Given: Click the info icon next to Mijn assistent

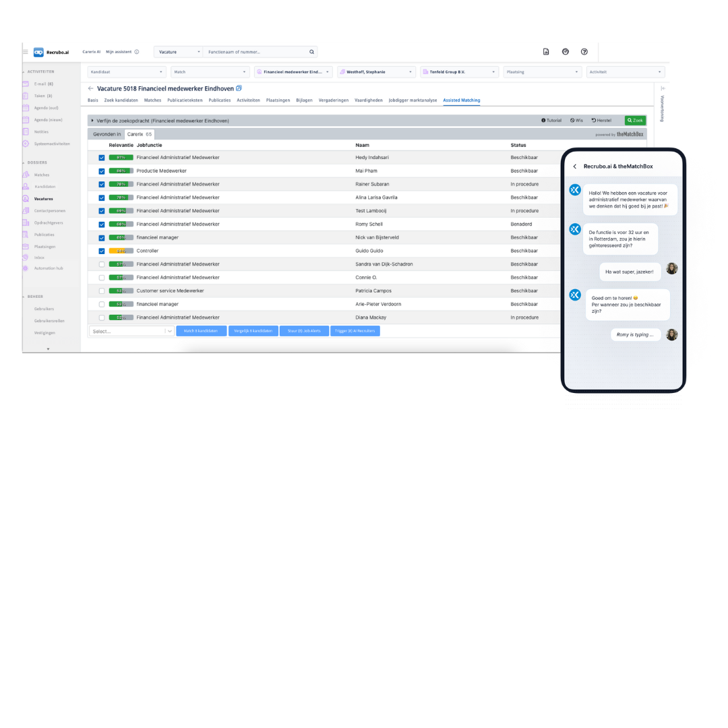Looking at the screenshot, I should click(x=137, y=52).
